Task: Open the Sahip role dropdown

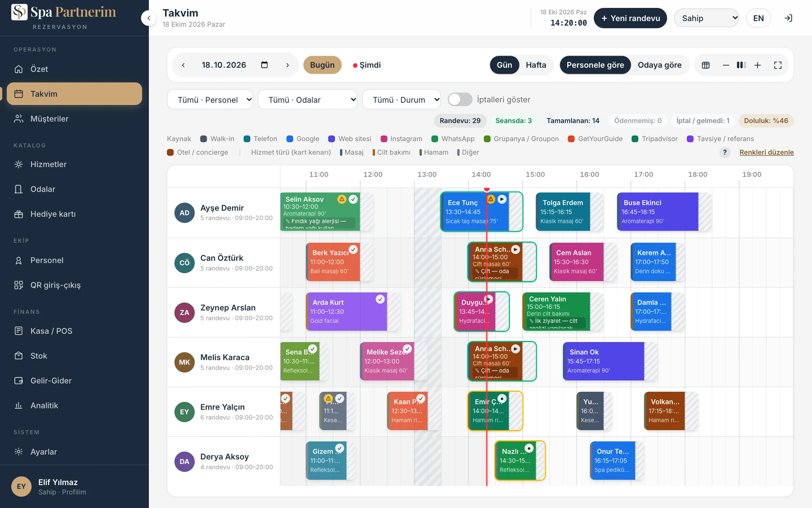Action: click(706, 18)
